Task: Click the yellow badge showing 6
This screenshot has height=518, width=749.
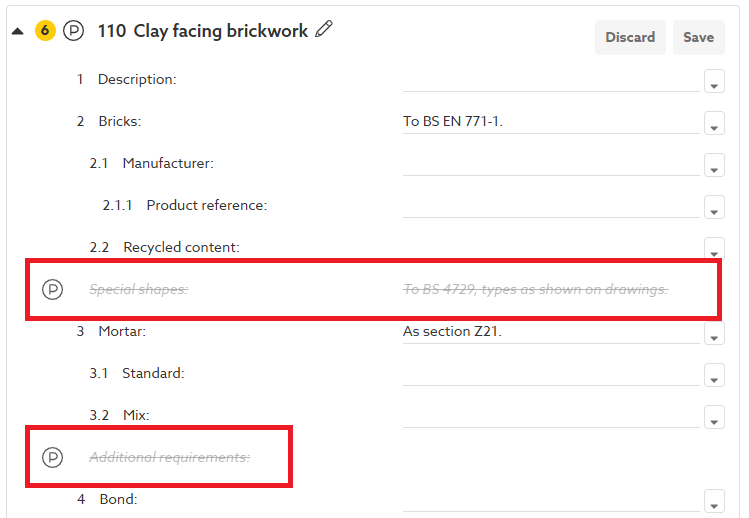Action: coord(45,31)
